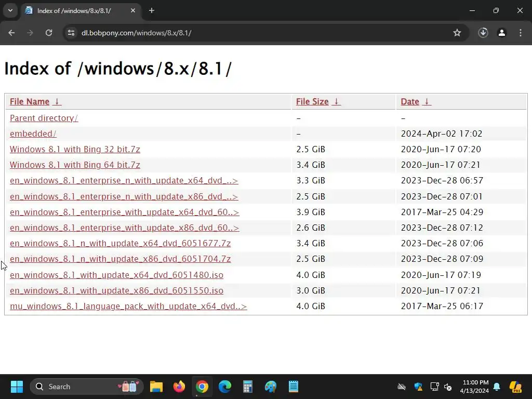Open the clock showing 11:00 PM

click(474, 387)
